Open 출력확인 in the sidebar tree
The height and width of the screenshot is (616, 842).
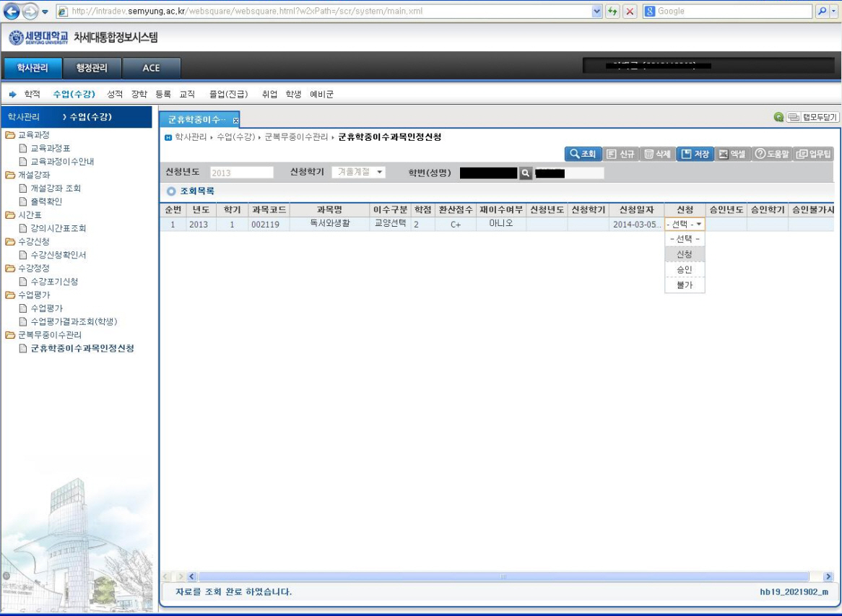point(47,202)
